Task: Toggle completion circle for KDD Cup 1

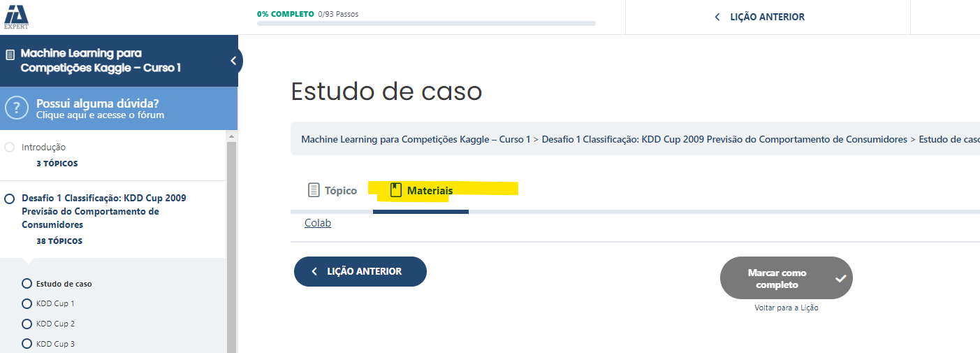Action: pyautogui.click(x=27, y=303)
